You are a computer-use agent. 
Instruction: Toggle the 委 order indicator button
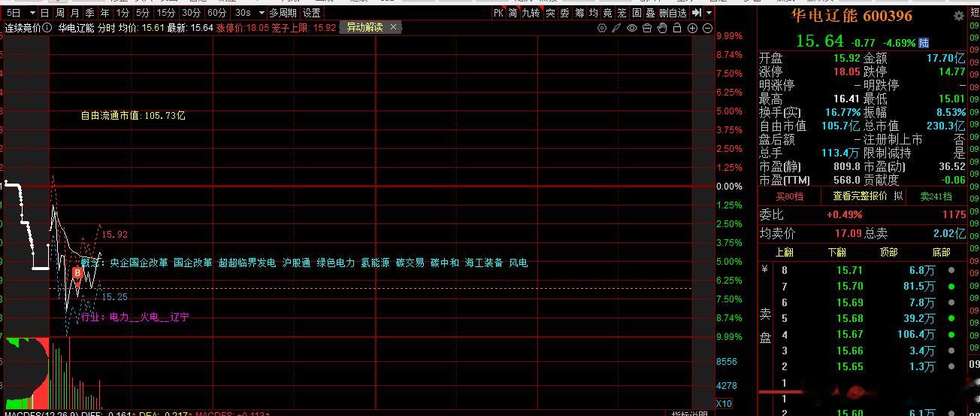click(x=564, y=13)
